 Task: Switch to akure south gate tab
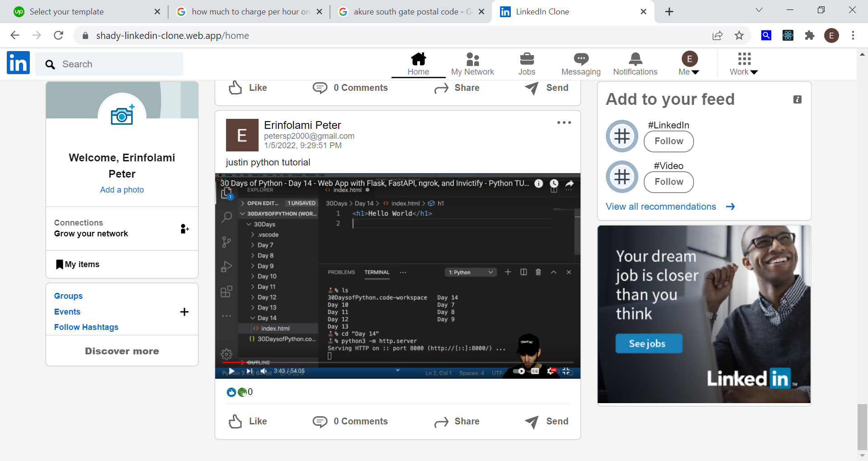412,12
